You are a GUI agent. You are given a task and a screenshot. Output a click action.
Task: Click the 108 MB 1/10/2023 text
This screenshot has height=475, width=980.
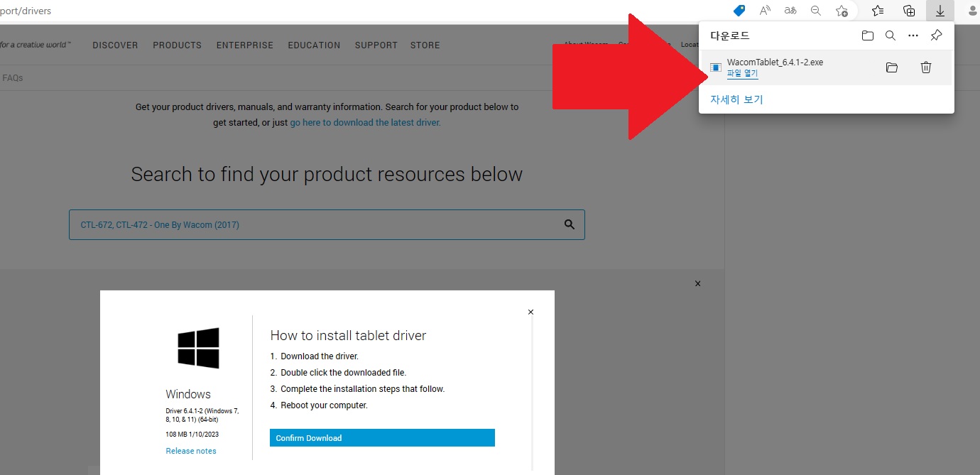coord(191,433)
